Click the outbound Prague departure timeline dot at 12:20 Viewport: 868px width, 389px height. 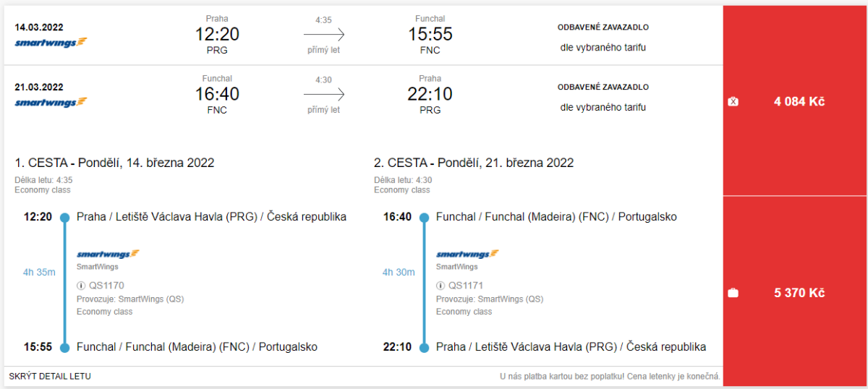click(64, 217)
